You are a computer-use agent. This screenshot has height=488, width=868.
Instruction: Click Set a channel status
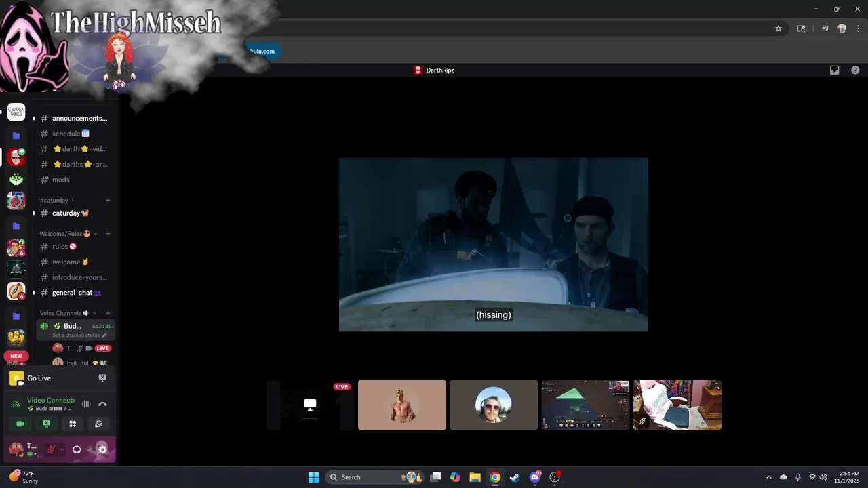click(79, 335)
